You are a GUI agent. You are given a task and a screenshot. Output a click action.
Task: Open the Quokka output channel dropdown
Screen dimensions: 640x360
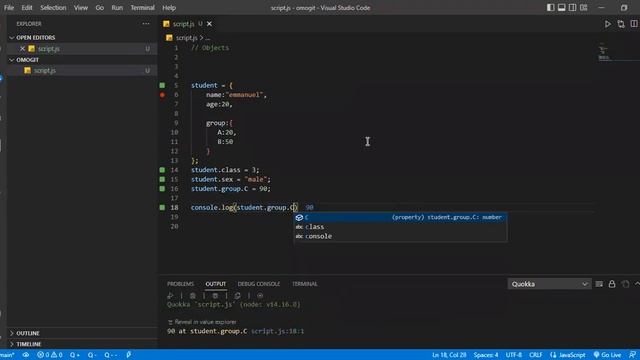pyautogui.click(x=549, y=284)
